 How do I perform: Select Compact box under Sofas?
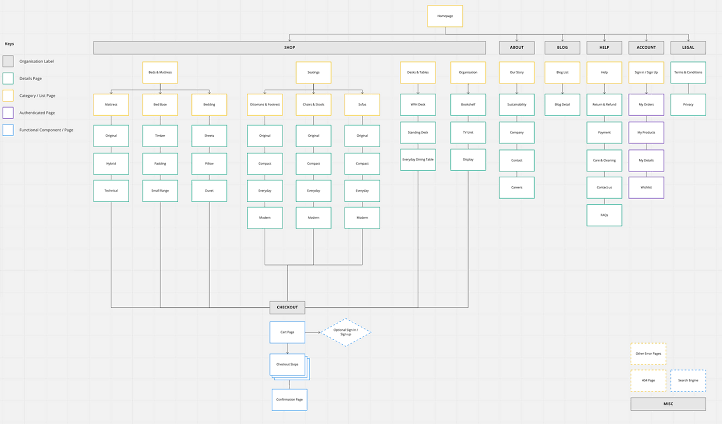(x=362, y=164)
